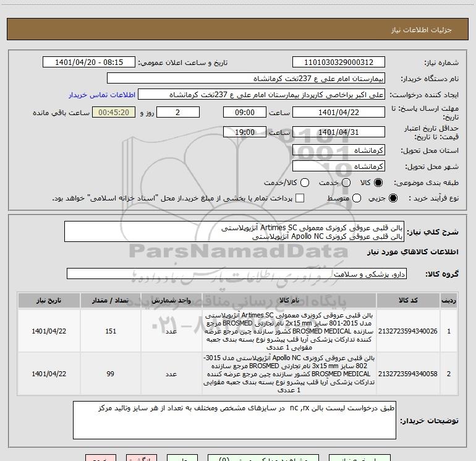Click the توضیحات خریدار text area
This screenshot has width=476, height=461.
click(234, 420)
